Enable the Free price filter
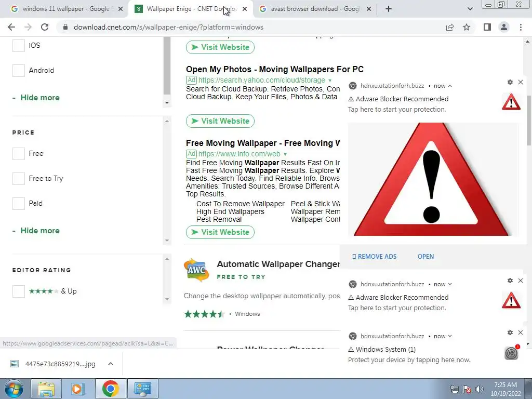The height and width of the screenshot is (399, 532). pos(19,154)
